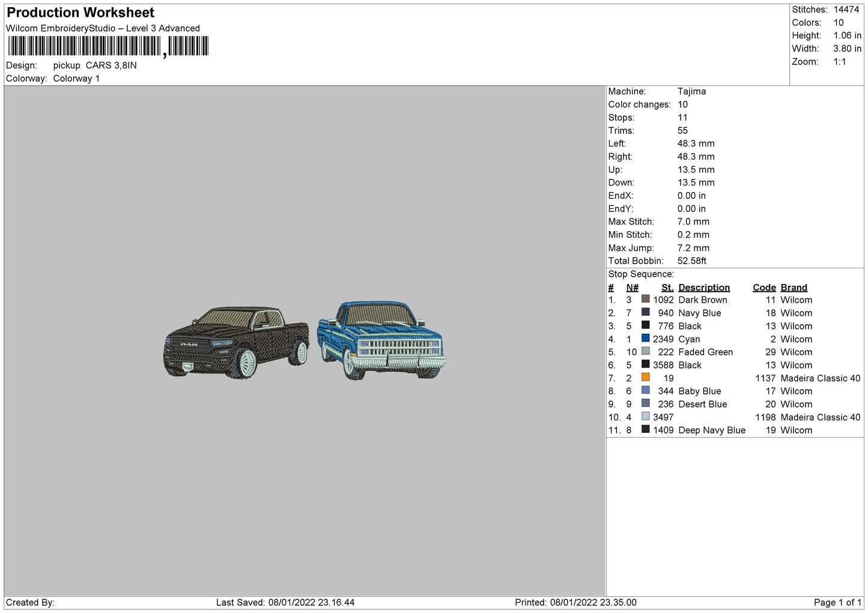Click the Left value '48.3 mm'

(696, 143)
